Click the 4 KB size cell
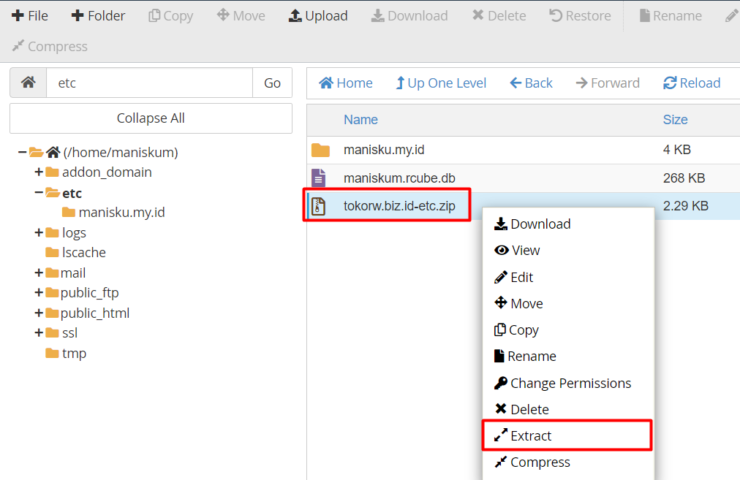This screenshot has width=740, height=480. pyautogui.click(x=677, y=150)
